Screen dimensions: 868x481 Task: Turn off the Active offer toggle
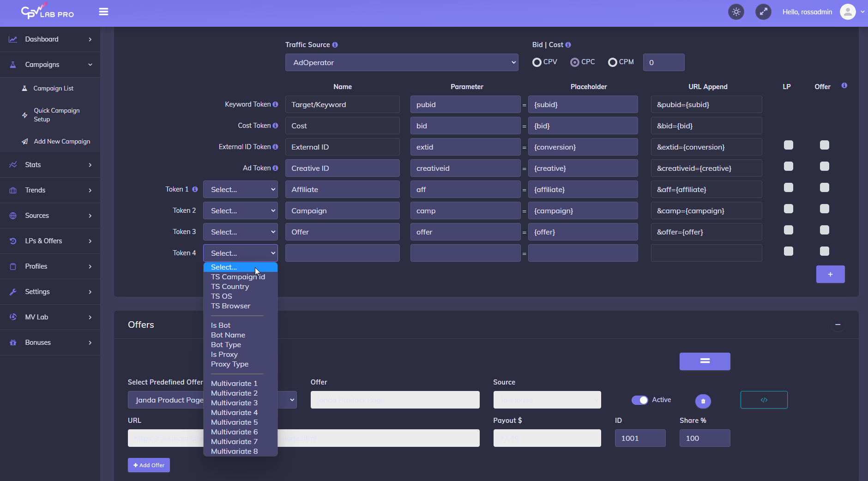[x=639, y=400]
